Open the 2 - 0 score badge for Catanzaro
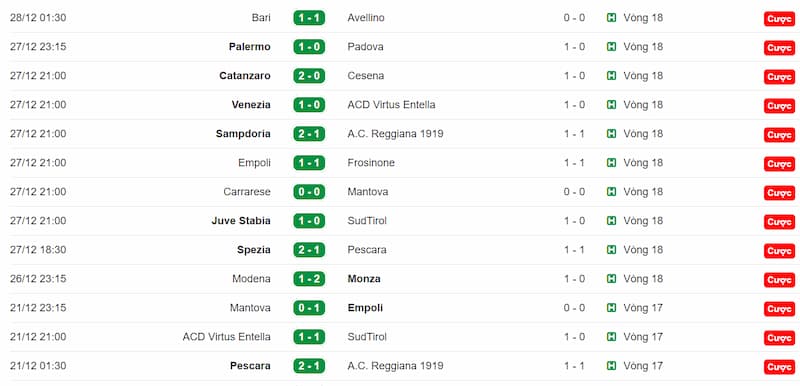The width and height of the screenshot is (800, 386). tap(309, 76)
